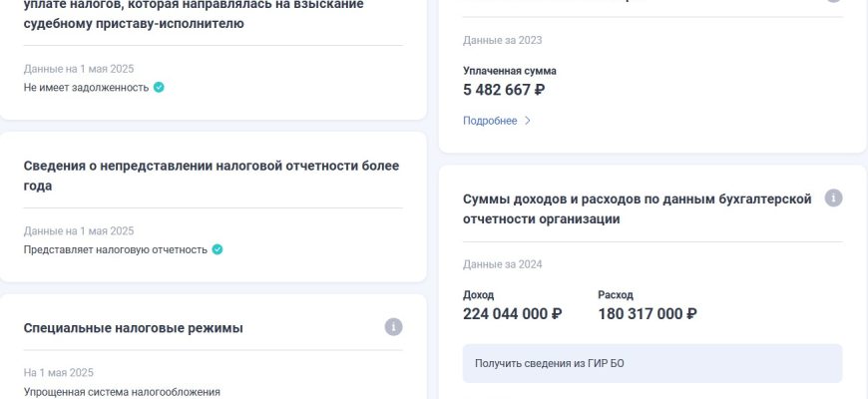Click the "На 1 мая 2025" date label

click(x=59, y=373)
